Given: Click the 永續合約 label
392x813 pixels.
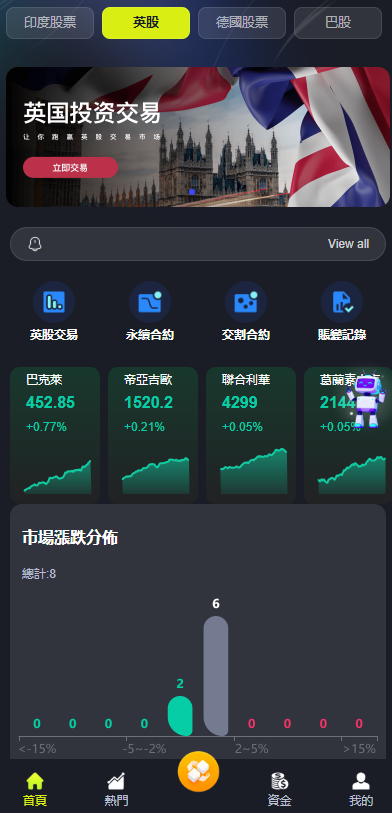Looking at the screenshot, I should pos(150,335).
